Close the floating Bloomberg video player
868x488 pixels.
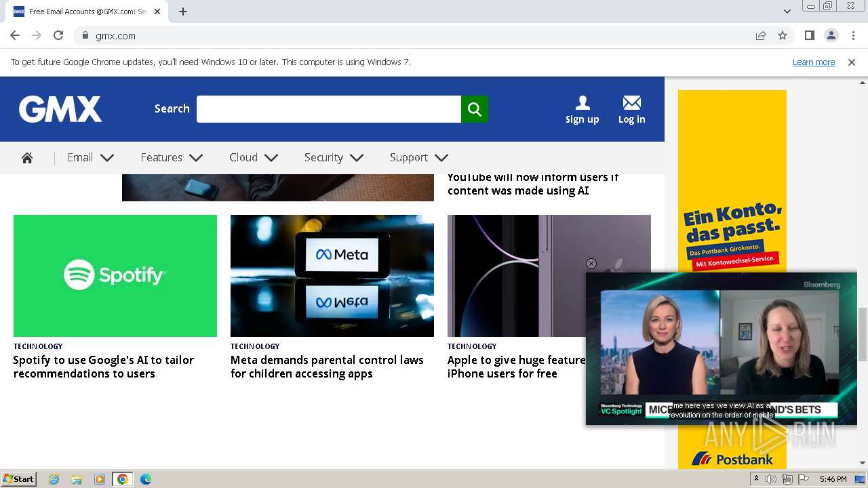coord(591,264)
